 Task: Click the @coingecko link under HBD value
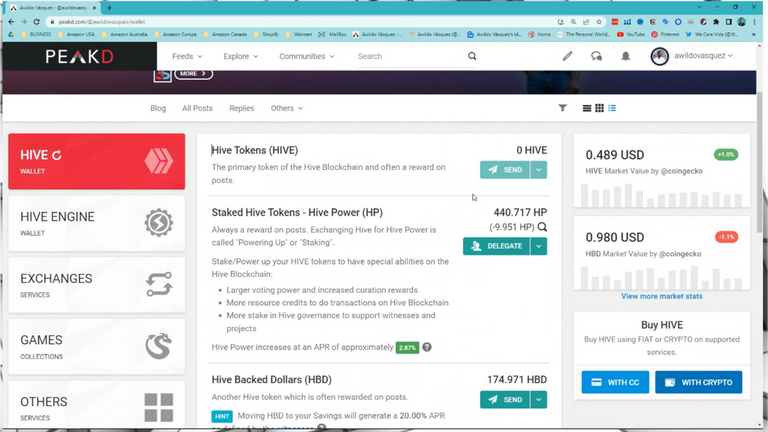coord(680,254)
